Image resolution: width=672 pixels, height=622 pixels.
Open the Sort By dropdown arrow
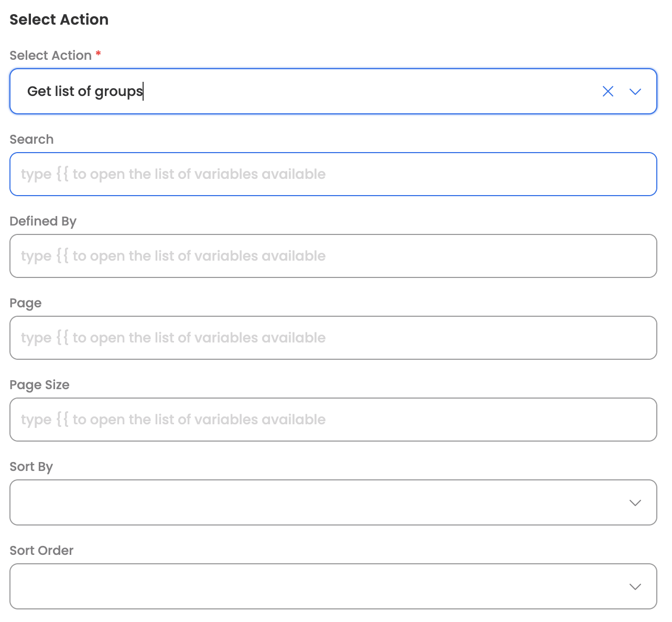635,503
